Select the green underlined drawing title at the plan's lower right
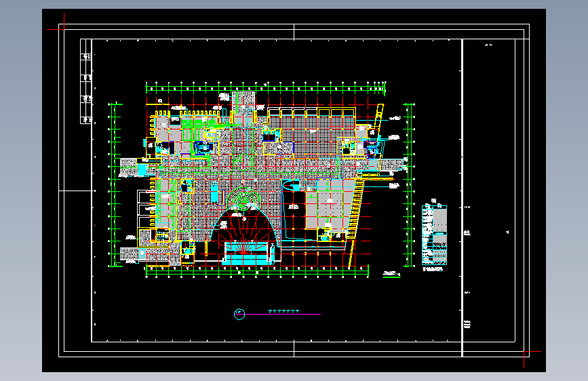This screenshot has width=588, height=381. (391, 274)
